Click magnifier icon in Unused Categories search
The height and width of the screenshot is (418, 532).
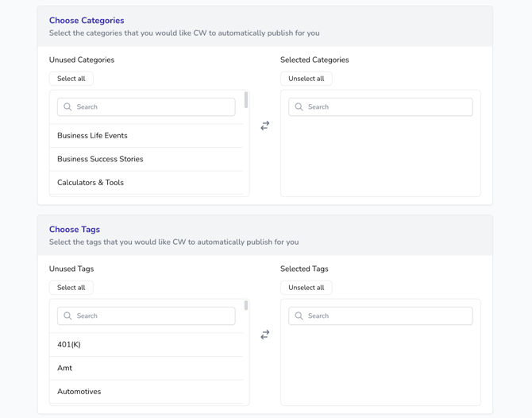67,107
